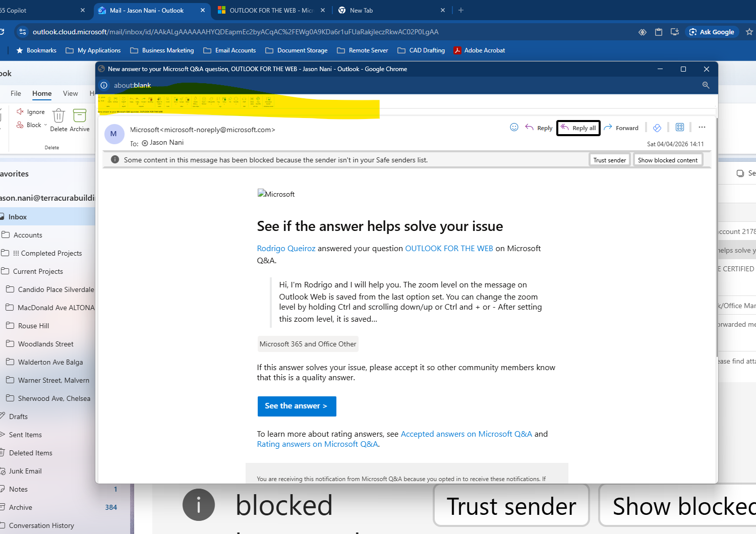Switch to the New Tab browser tab
Viewport: 756px width, 534px height.
[391, 10]
